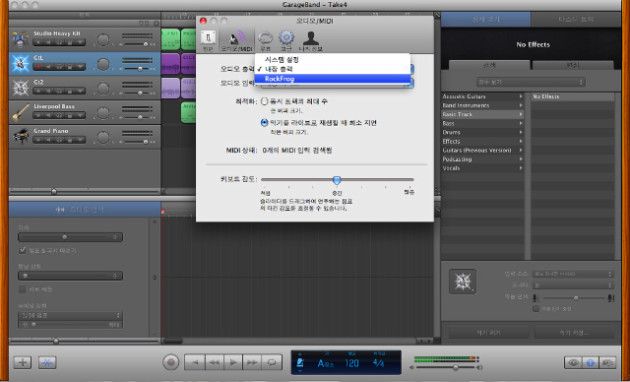Open the show-all dropdown above instrument list
The width and height of the screenshot is (630, 382).
coord(531,82)
